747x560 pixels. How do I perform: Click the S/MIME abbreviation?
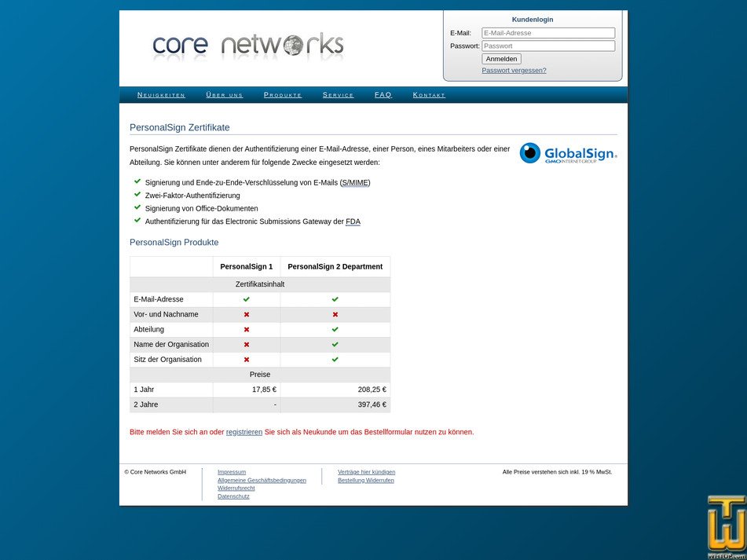(x=355, y=182)
